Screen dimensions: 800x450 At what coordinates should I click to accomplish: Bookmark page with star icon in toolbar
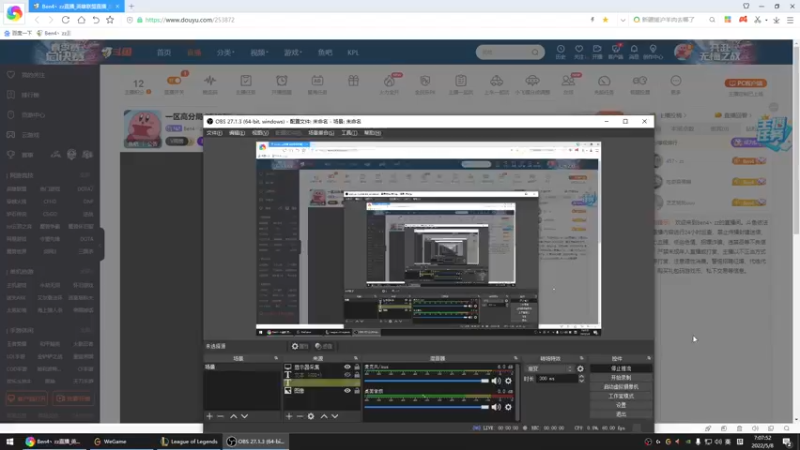(110, 20)
